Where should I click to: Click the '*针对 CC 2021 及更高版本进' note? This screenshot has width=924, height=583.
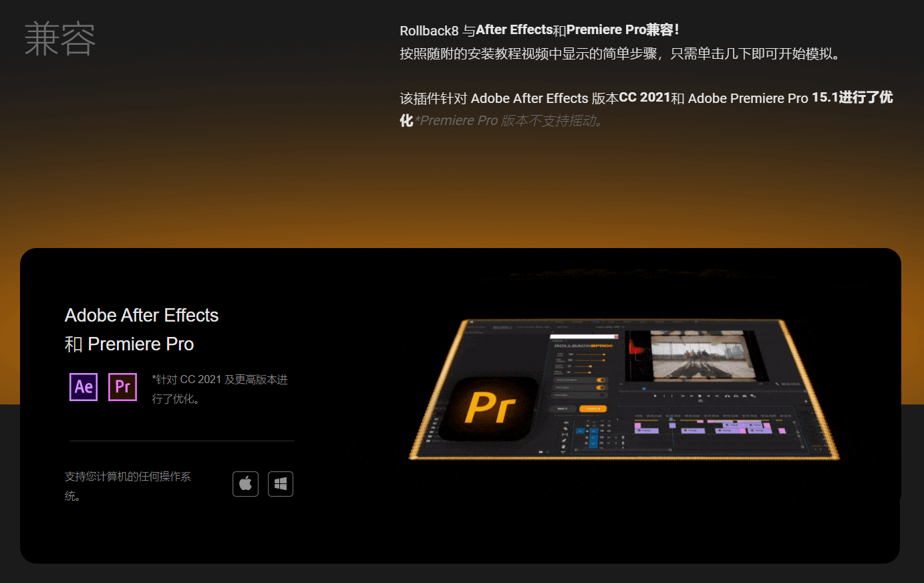220,379
